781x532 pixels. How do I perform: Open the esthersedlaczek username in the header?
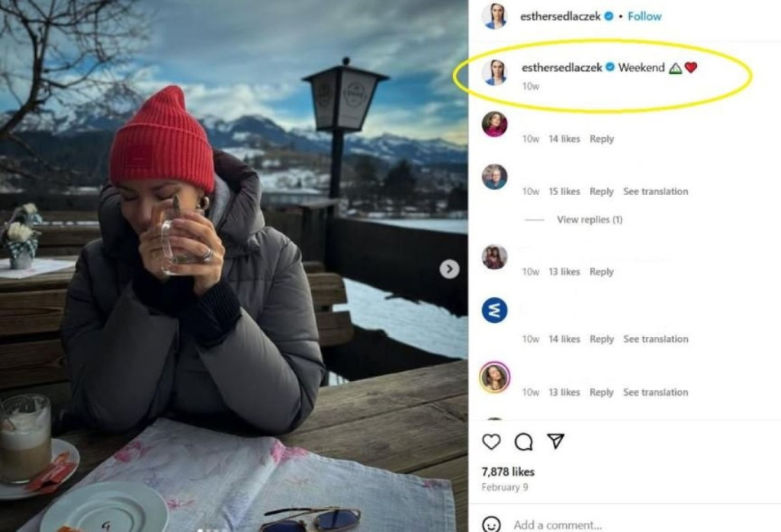561,16
